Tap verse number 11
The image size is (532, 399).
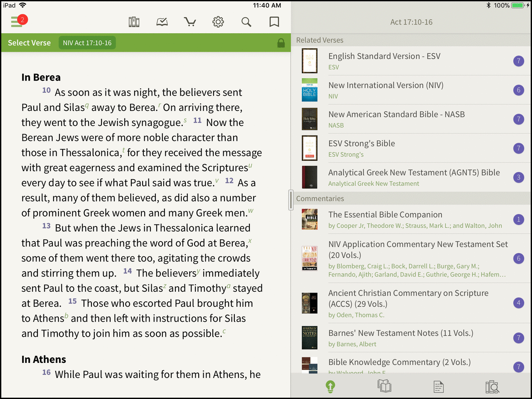[x=197, y=121]
